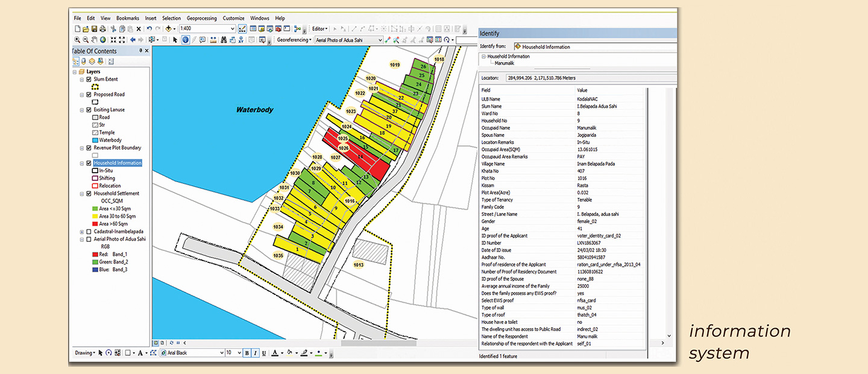Open the Georeferencing dropdown menu
The image size is (868, 374).
click(295, 40)
